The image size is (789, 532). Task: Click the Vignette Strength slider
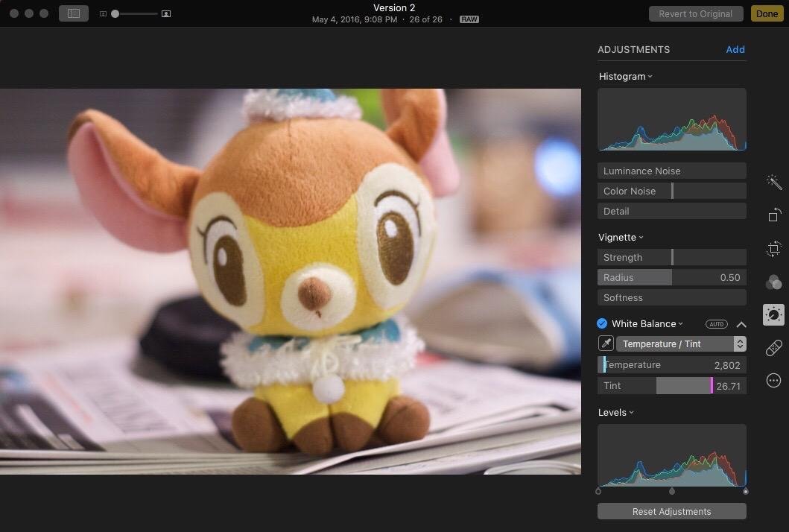tap(672, 257)
